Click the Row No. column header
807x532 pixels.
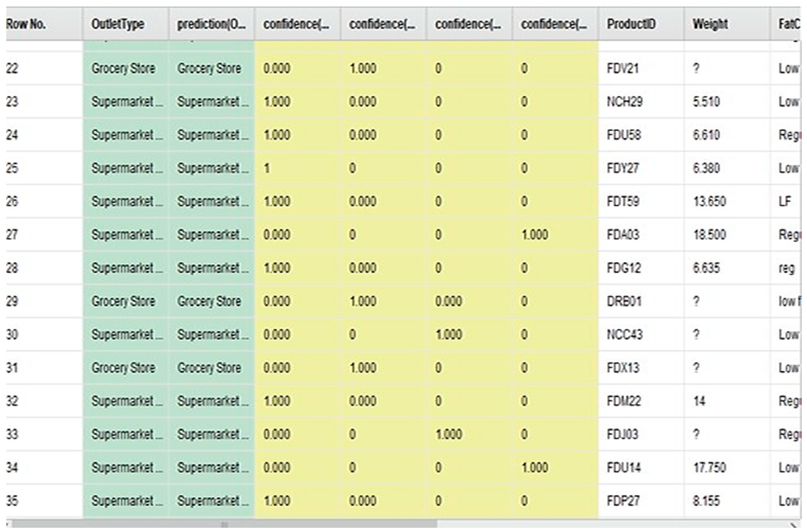[x=26, y=24]
